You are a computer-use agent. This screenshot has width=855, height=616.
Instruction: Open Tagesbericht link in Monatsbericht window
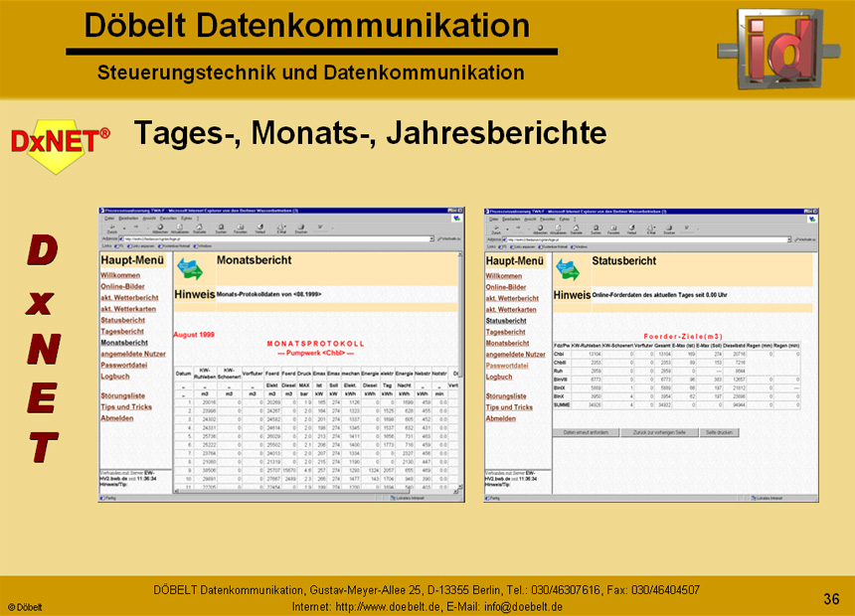coord(122,331)
